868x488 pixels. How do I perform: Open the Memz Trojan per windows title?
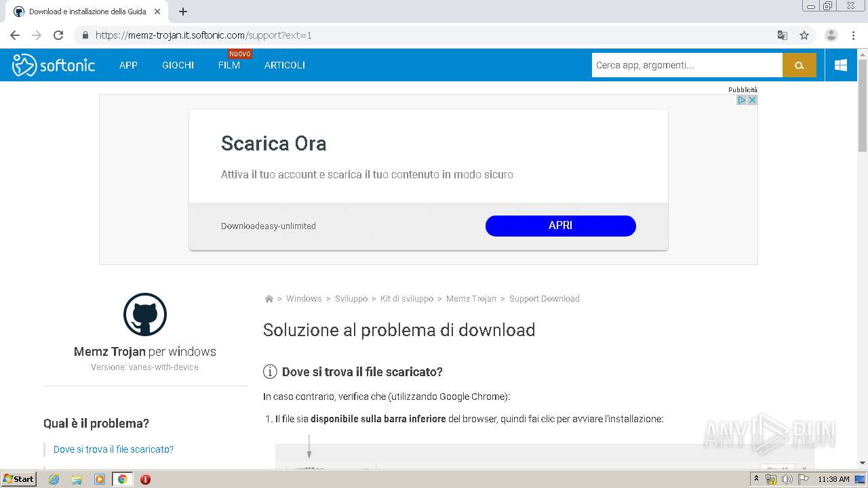(145, 351)
